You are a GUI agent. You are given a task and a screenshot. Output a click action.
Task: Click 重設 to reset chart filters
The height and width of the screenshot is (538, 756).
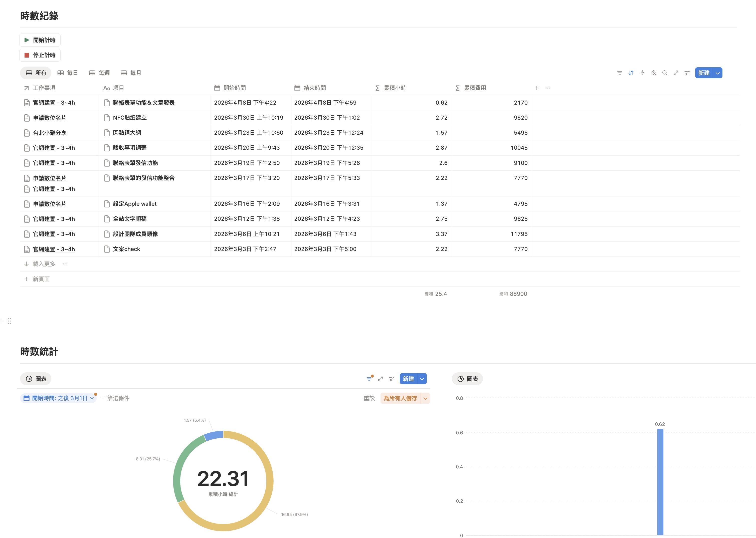(369, 398)
